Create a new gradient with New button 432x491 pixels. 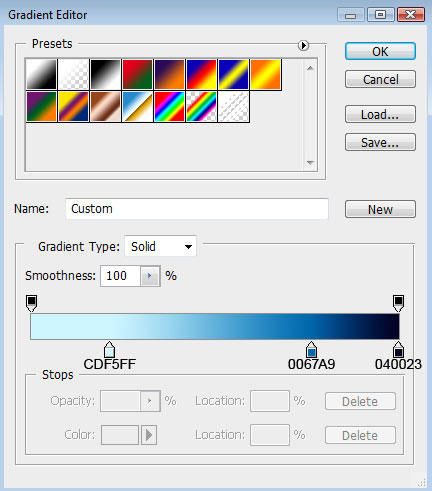pyautogui.click(x=380, y=209)
